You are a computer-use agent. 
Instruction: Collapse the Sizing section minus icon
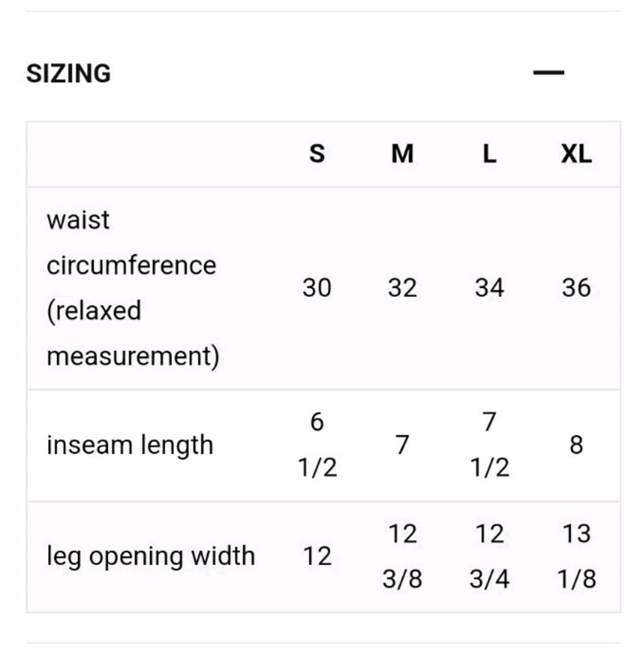548,72
